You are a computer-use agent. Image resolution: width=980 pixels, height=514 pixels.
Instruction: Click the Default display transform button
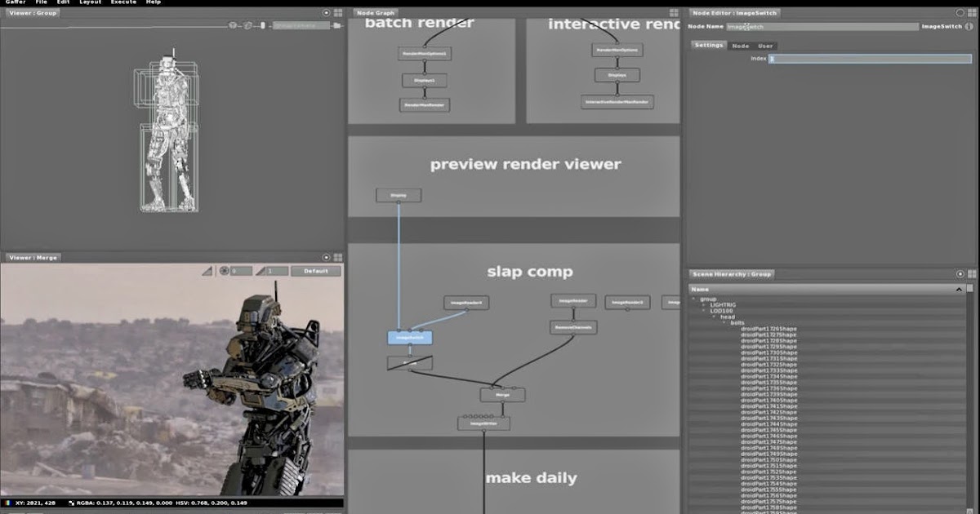click(317, 270)
